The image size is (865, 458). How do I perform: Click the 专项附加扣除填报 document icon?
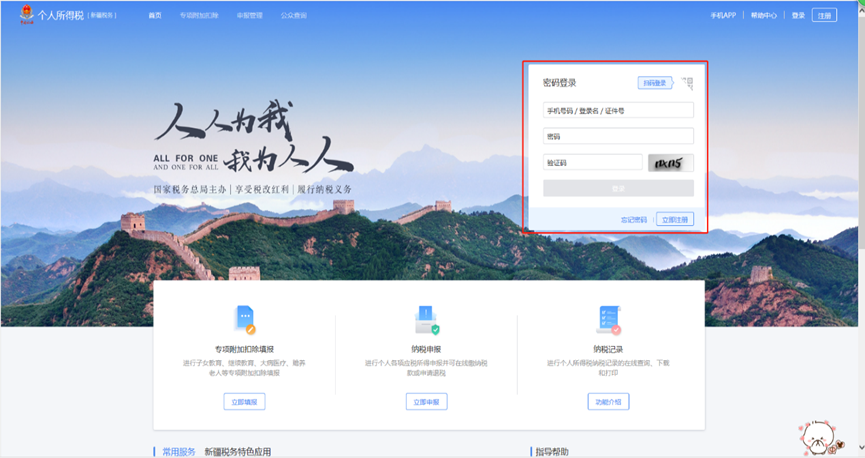point(244,319)
